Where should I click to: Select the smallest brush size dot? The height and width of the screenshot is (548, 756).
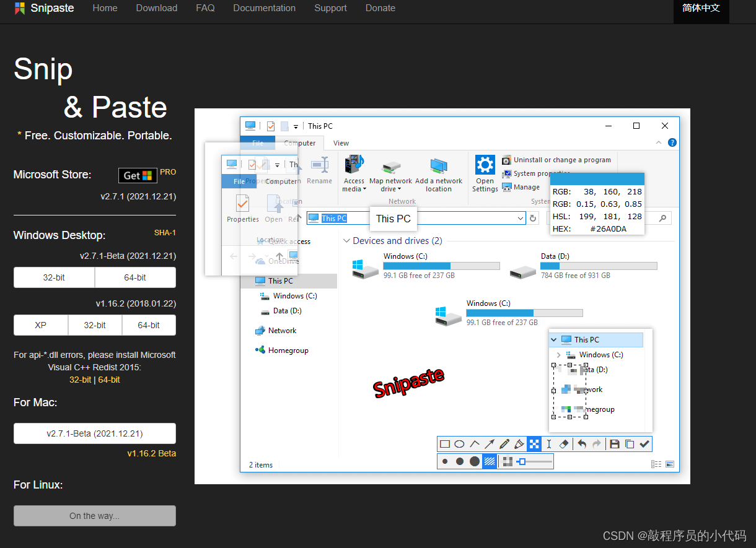(x=445, y=461)
